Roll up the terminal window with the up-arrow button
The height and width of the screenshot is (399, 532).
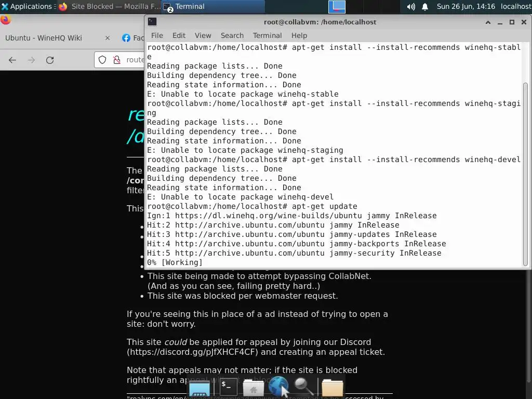488,22
